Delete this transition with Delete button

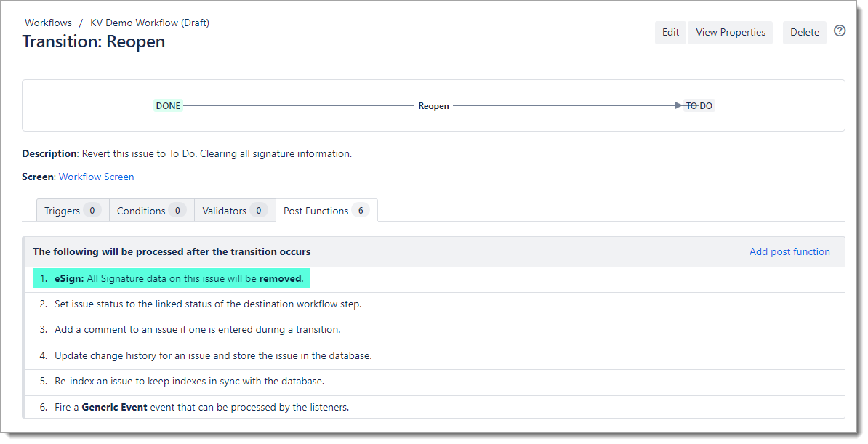[x=804, y=32]
